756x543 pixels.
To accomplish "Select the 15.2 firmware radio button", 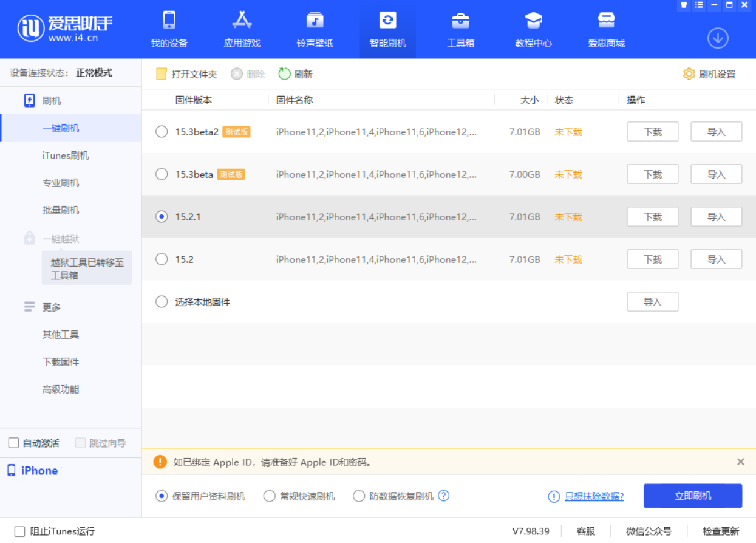I will click(x=162, y=259).
